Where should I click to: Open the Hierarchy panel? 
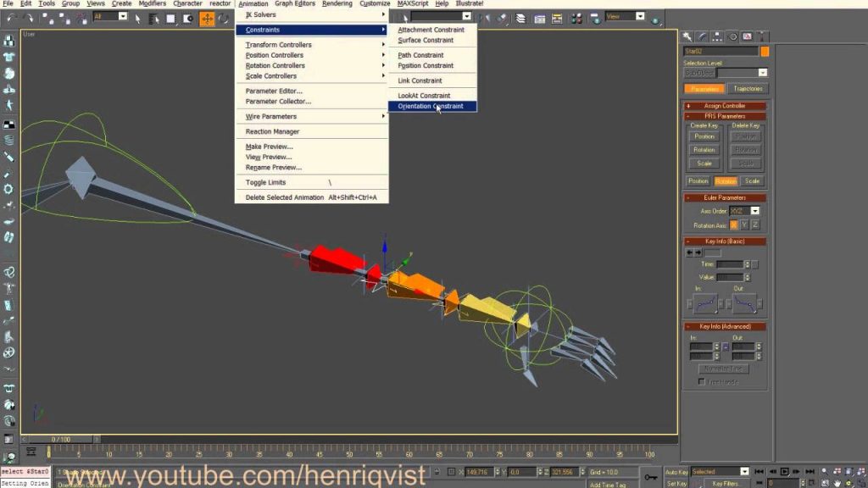[716, 36]
